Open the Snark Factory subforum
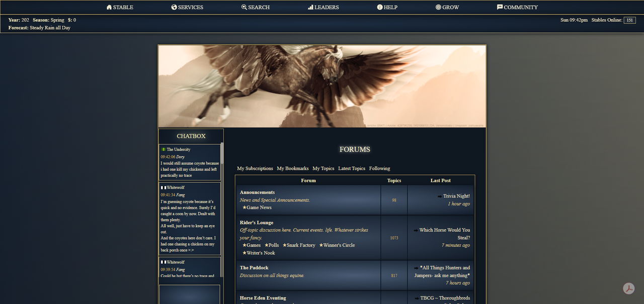 tap(301, 245)
